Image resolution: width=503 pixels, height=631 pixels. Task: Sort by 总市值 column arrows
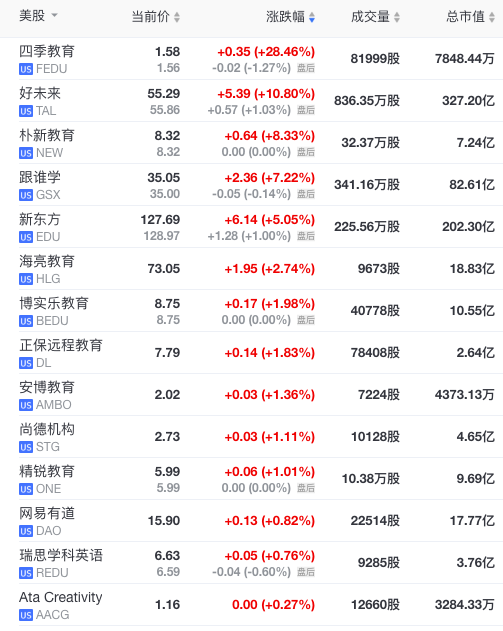[492, 17]
